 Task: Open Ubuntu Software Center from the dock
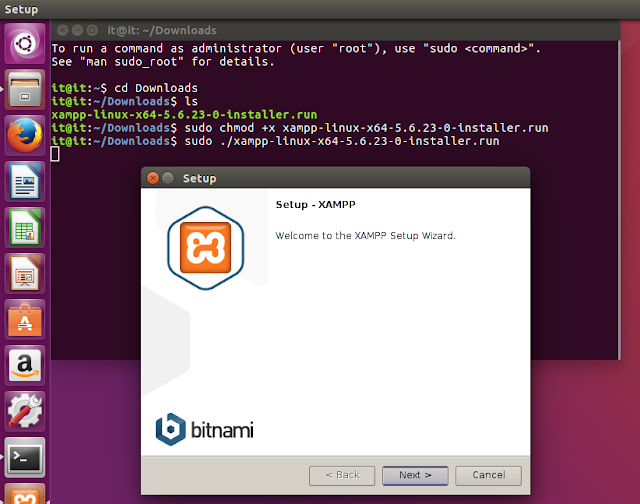tap(24, 320)
